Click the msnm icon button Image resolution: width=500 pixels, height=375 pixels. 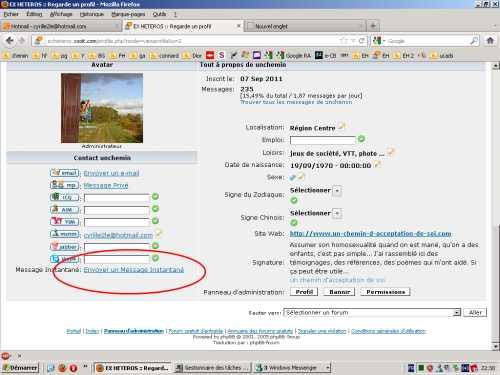[65, 234]
